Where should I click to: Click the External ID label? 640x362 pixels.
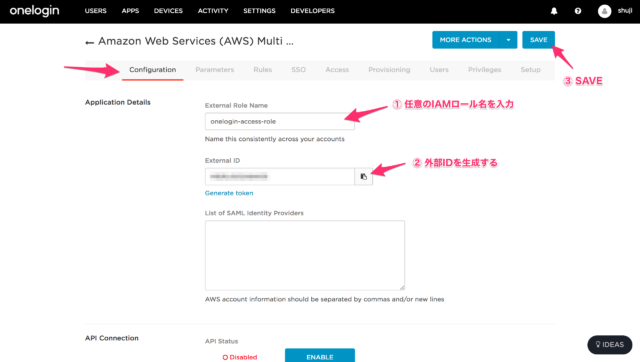click(x=222, y=160)
